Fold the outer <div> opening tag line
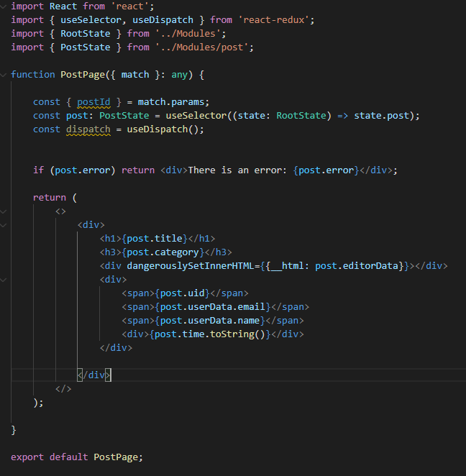 pos(4,225)
